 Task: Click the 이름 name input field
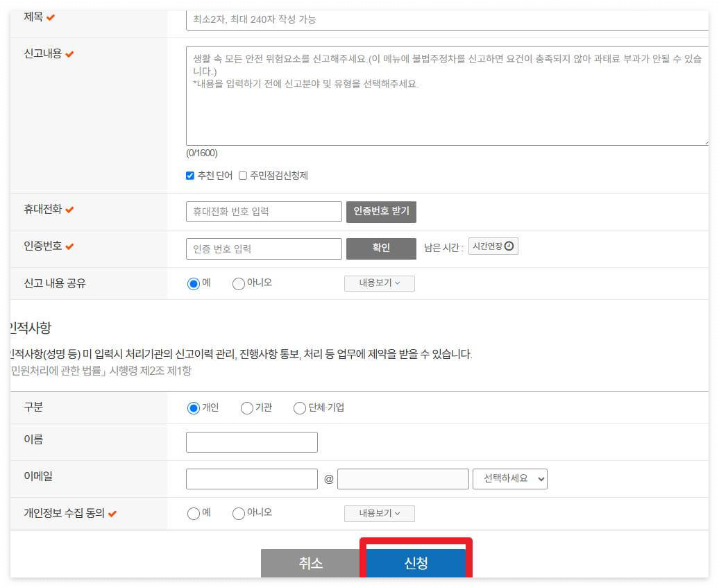tap(252, 442)
